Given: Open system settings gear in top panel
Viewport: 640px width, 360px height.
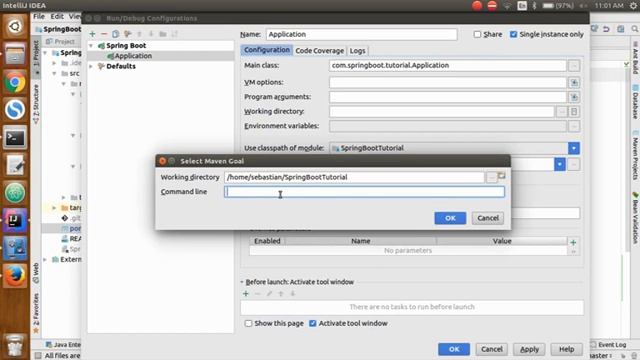Looking at the screenshot, I should [634, 6].
